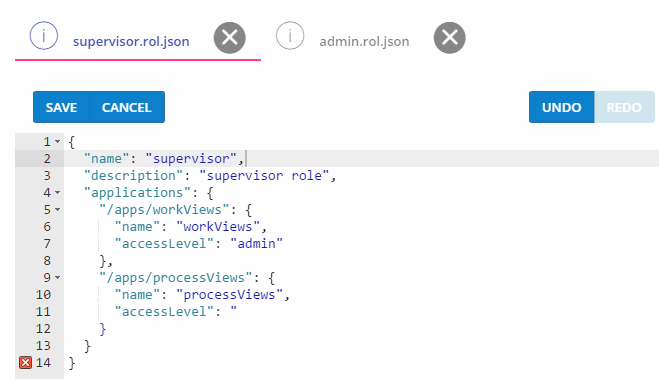Click the "admin" accessLevel value on line 7
The image size is (659, 379).
(x=256, y=243)
